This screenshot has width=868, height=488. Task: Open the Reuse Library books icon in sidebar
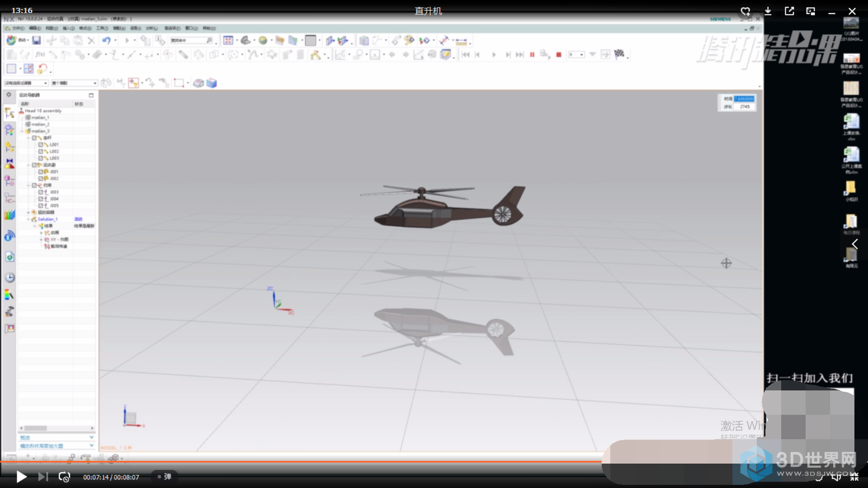click(9, 215)
